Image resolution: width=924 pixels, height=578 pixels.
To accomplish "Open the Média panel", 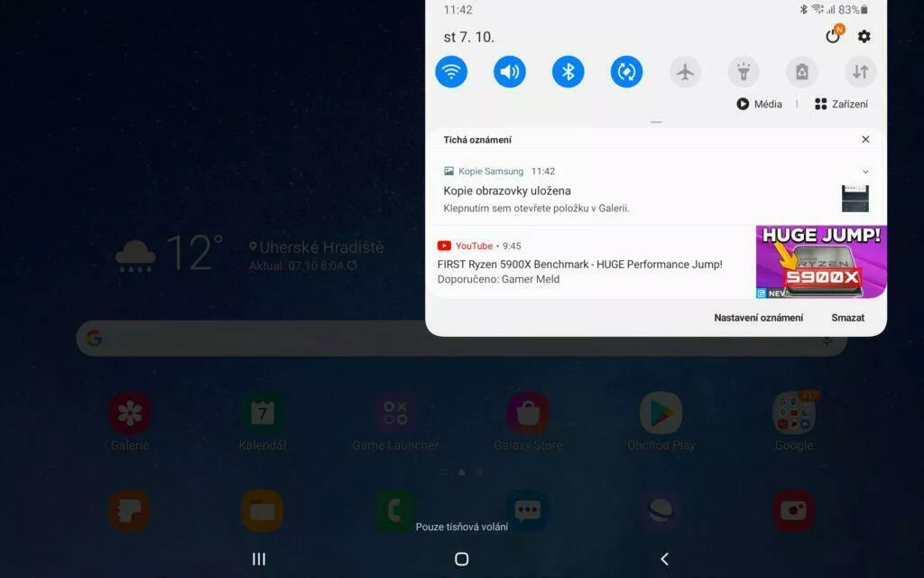I will pyautogui.click(x=760, y=104).
